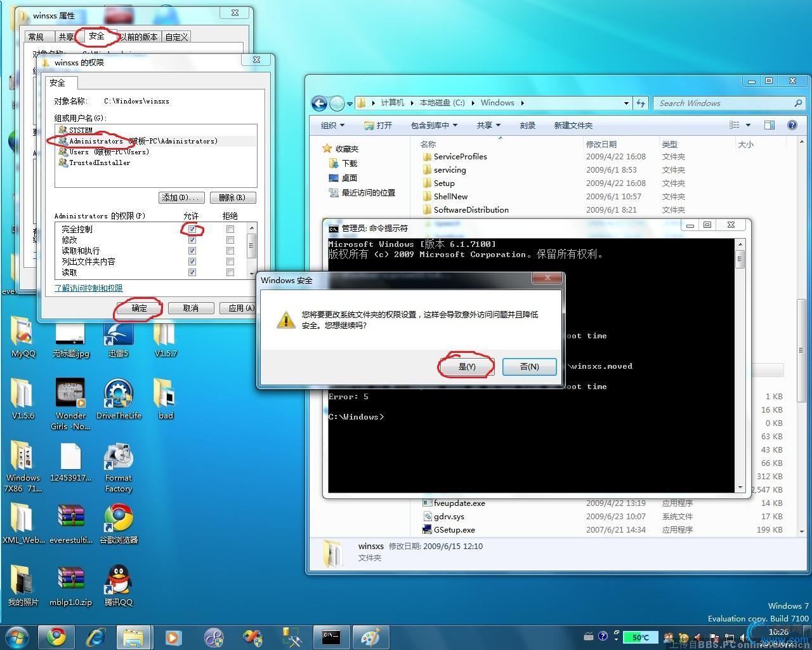Check Allow for 完全控制 permission
This screenshot has height=650, width=812.
click(x=192, y=229)
